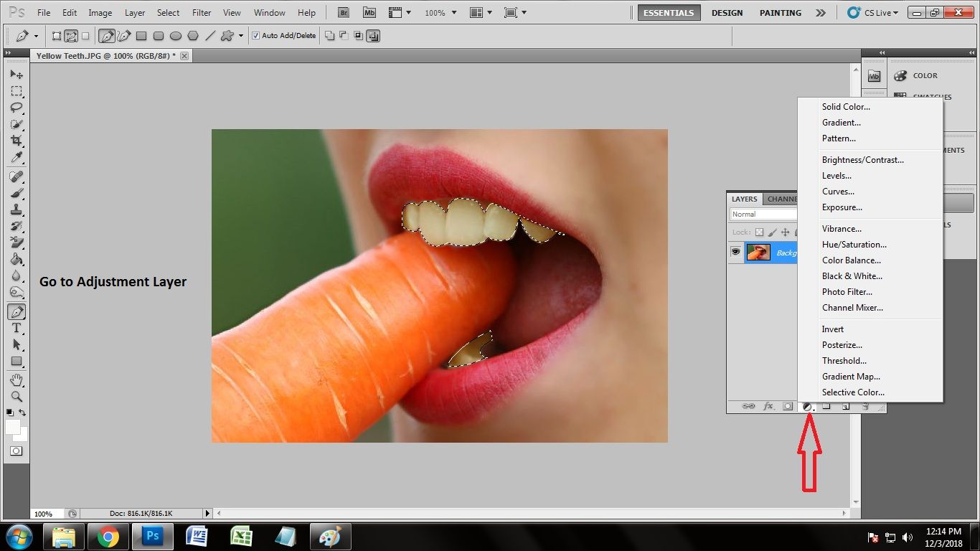The image size is (980, 551).
Task: Select the PAINTING workspace button
Action: [x=781, y=13]
